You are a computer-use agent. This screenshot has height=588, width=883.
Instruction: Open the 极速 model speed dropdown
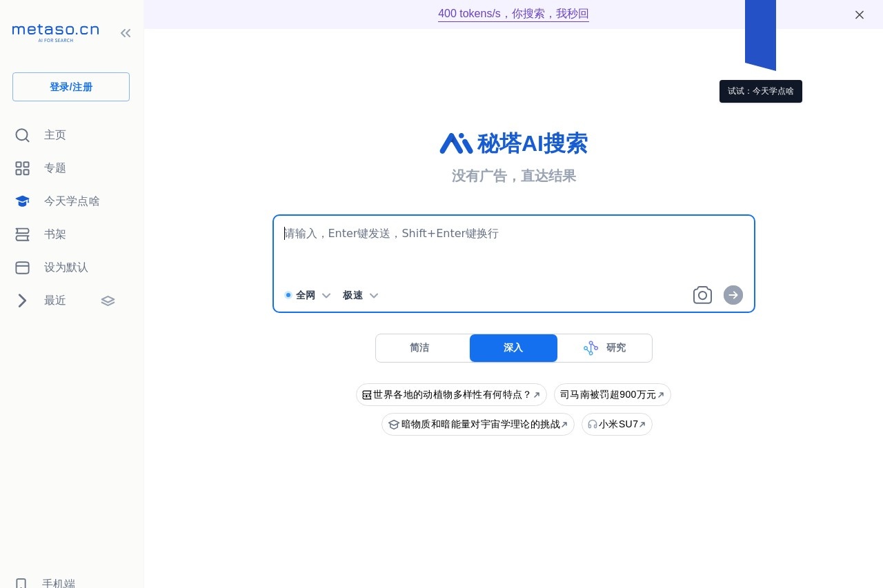[x=374, y=295]
